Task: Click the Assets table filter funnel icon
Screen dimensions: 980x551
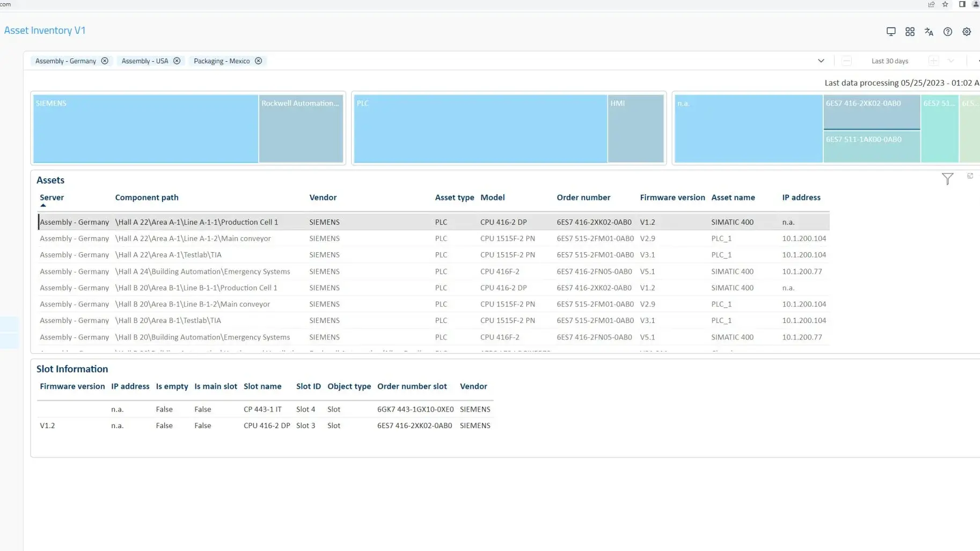Action: point(947,179)
